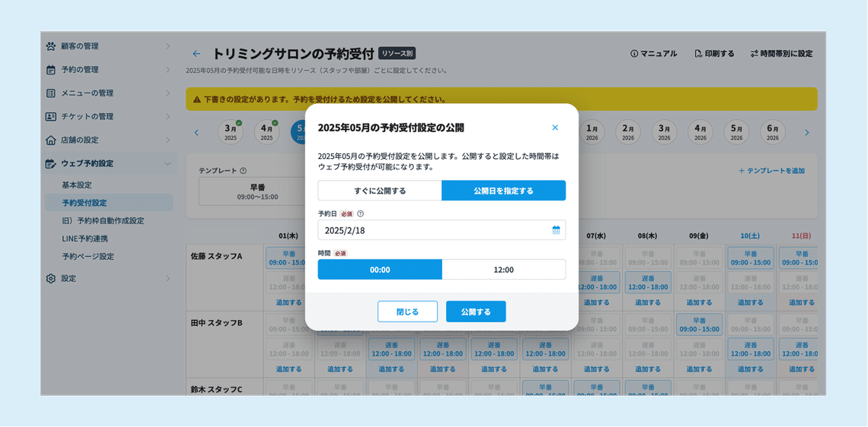Open the calendar picker in the 予約日 field
The image size is (868, 427).
click(556, 230)
